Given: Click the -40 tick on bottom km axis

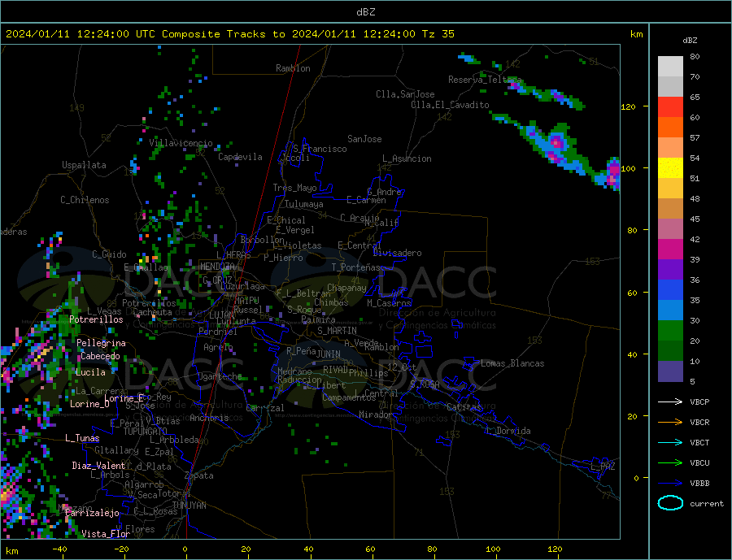Looking at the screenshot, I should pyautogui.click(x=59, y=549).
